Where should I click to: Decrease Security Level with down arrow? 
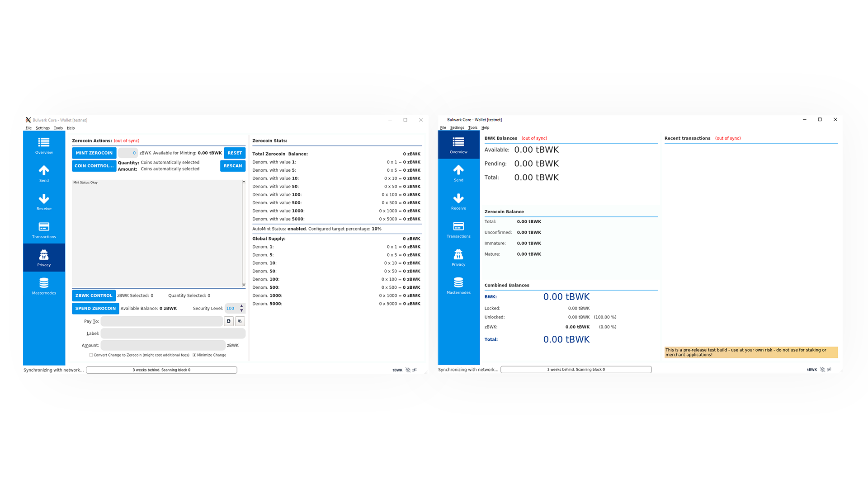point(241,311)
